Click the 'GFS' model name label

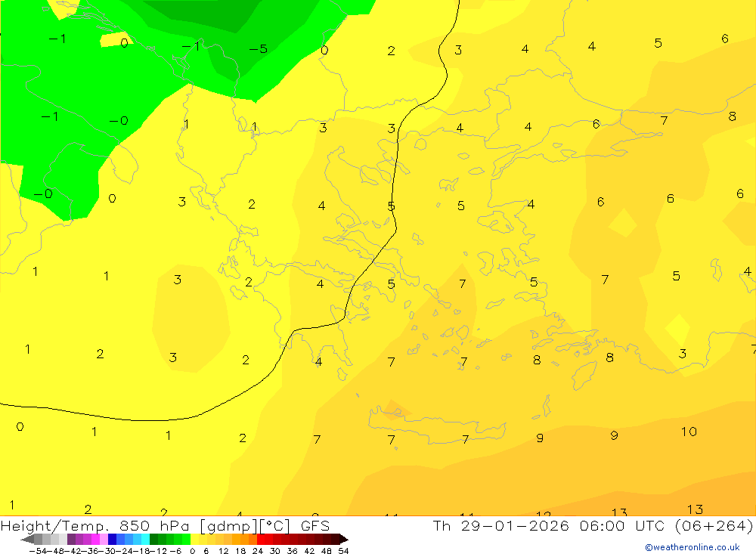(x=315, y=526)
